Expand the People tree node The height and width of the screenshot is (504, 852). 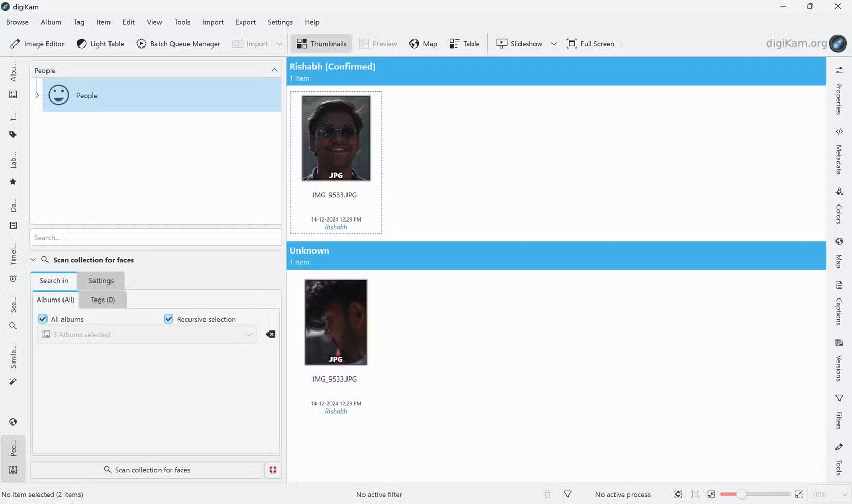(37, 95)
